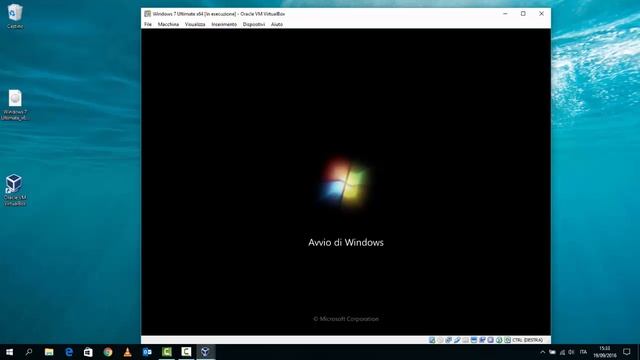Open the File menu in VirtualBox
This screenshot has height=360, width=640.
148,24
